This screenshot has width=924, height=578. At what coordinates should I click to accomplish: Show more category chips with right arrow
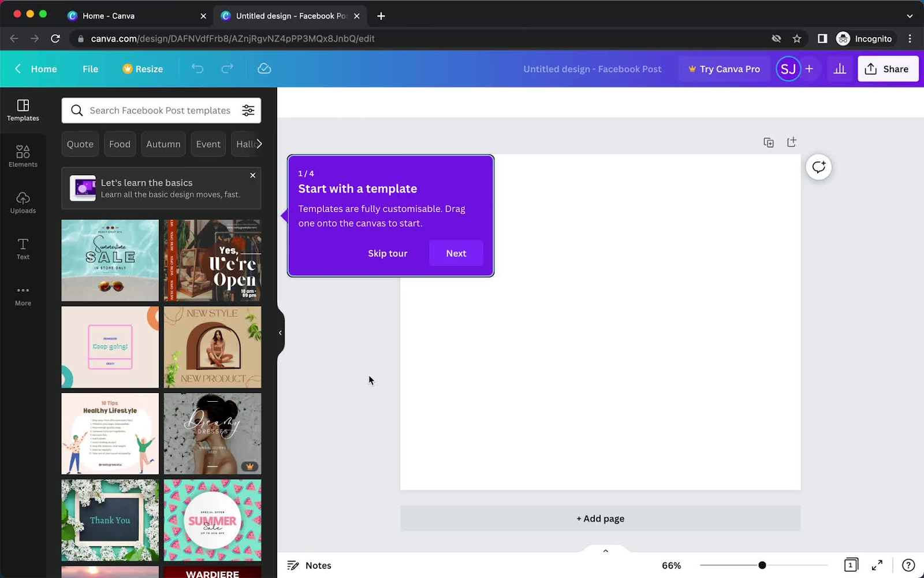click(x=259, y=144)
